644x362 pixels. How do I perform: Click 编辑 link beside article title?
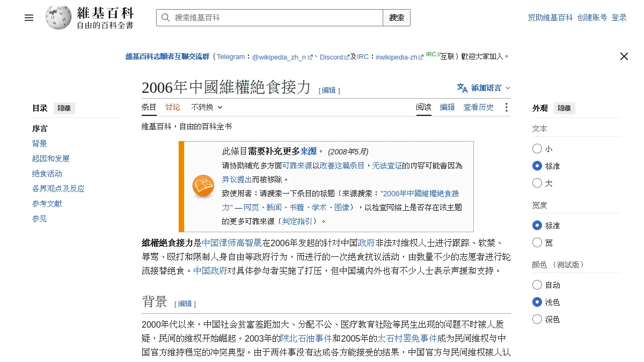[329, 91]
